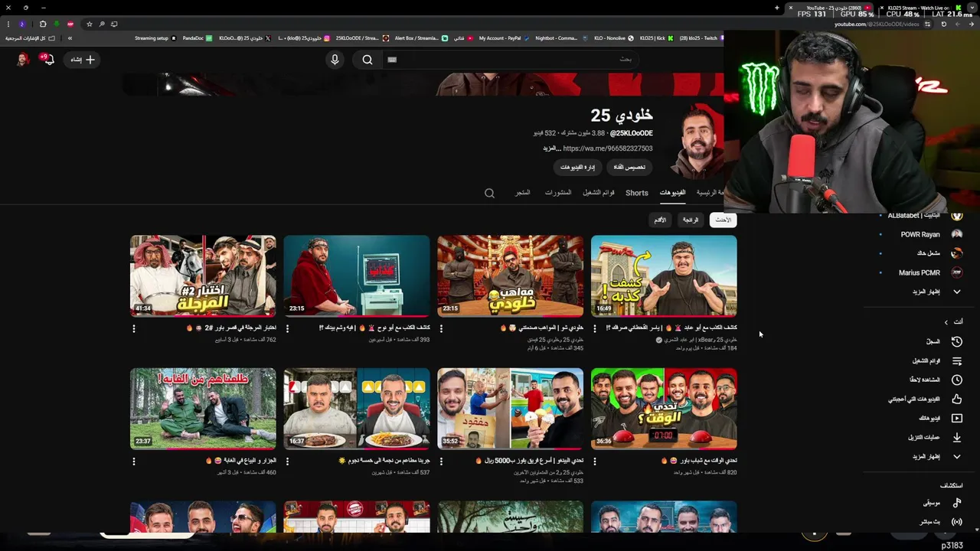Image resolution: width=980 pixels, height=551 pixels.
Task: Switch to the Shorts tab
Action: [x=637, y=193]
